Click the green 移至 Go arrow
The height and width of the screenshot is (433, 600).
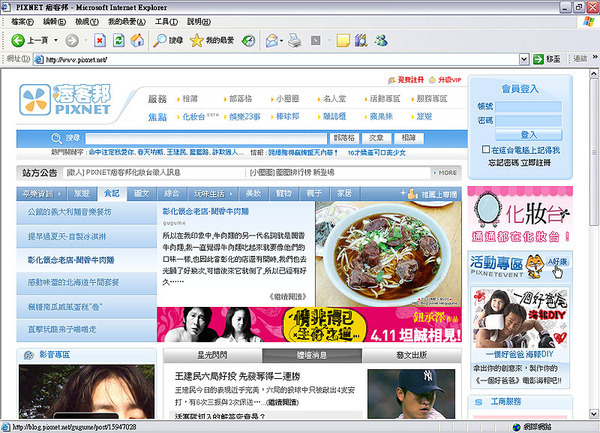tap(538, 59)
